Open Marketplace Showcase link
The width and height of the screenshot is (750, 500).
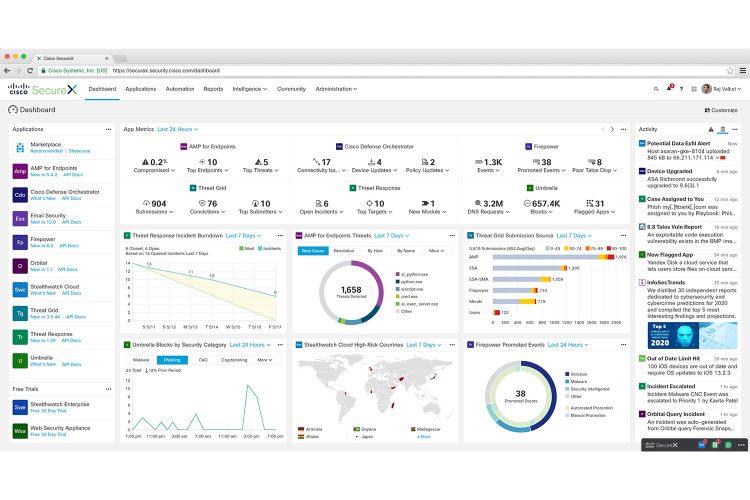click(x=79, y=151)
